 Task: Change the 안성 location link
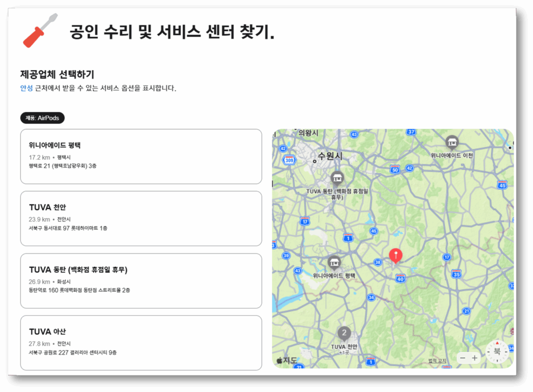point(26,88)
